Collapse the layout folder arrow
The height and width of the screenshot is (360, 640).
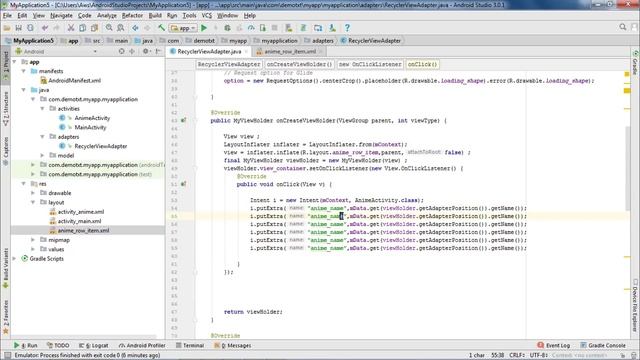coord(33,202)
